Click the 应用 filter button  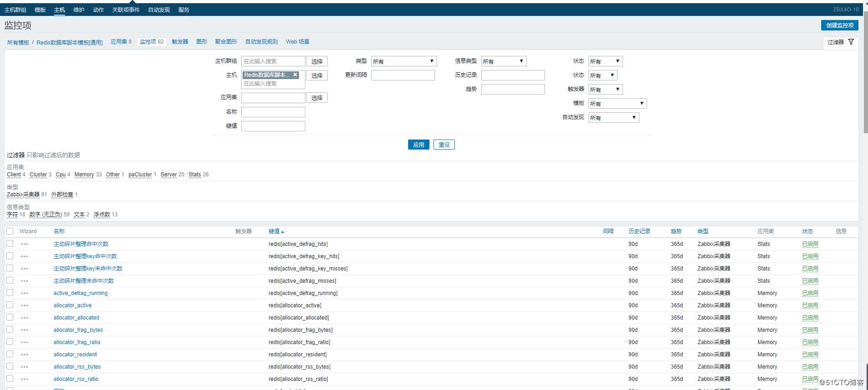[419, 145]
